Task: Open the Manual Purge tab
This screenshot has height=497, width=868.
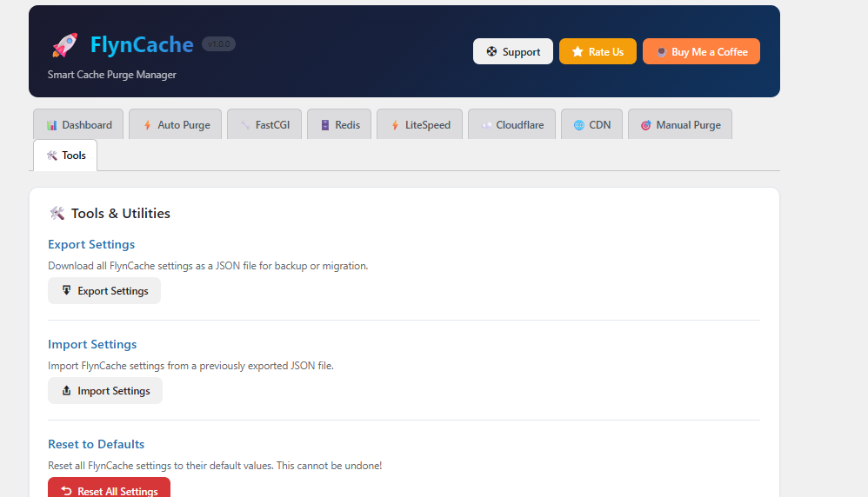Action: point(680,124)
